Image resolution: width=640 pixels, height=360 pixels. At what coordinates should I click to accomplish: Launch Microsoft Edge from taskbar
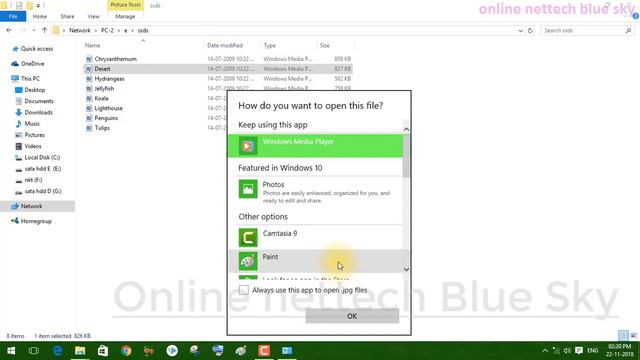click(57, 351)
